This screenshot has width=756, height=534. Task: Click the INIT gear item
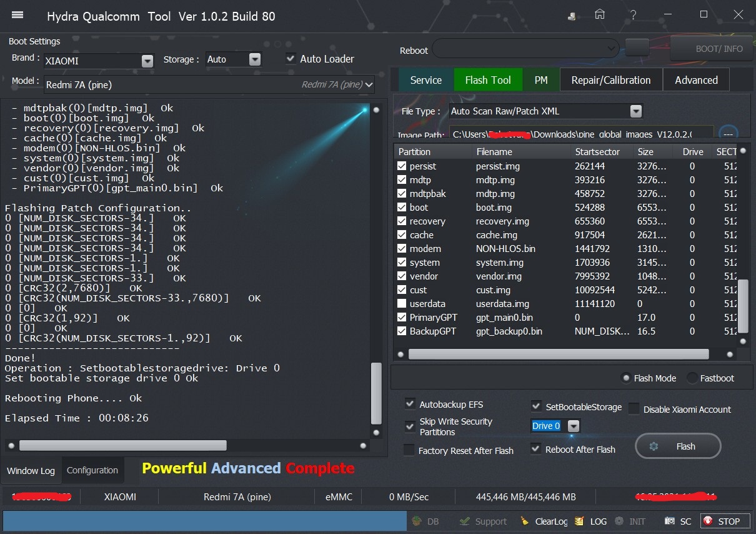(630, 521)
